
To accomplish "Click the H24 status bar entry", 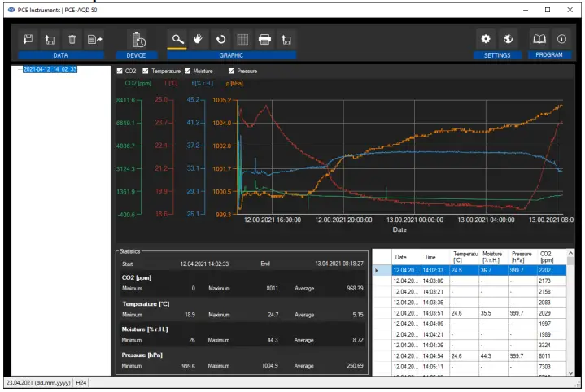I will [x=81, y=383].
